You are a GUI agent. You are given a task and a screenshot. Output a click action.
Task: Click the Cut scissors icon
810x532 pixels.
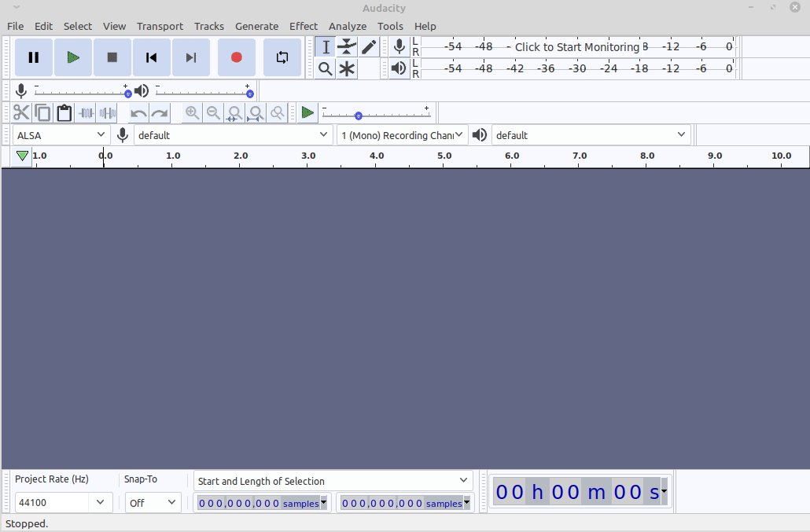pos(21,112)
